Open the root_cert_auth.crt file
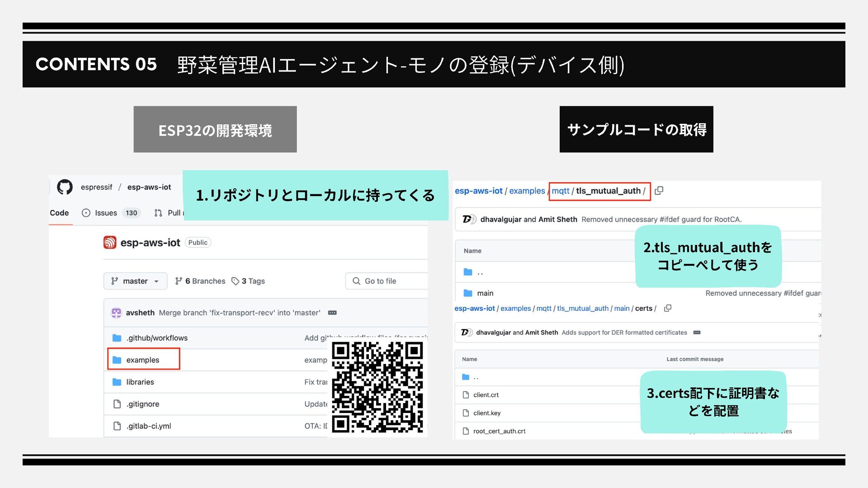This screenshot has width=868, height=488. point(499,431)
